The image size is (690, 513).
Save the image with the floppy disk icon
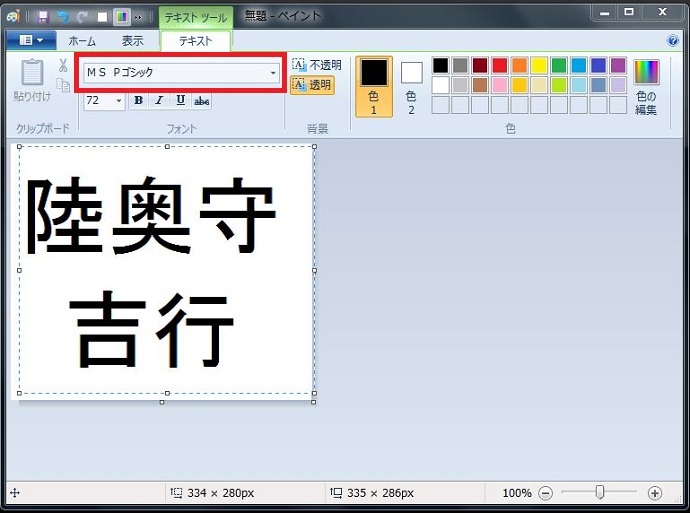pos(43,17)
